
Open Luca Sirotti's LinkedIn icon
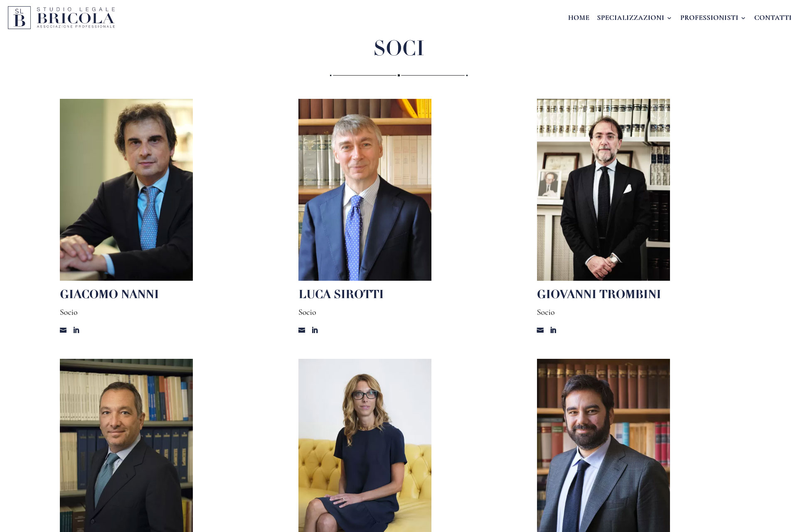coord(315,330)
